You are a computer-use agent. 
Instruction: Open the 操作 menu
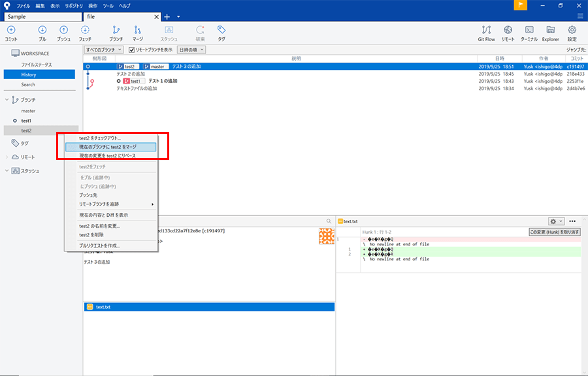[93, 6]
